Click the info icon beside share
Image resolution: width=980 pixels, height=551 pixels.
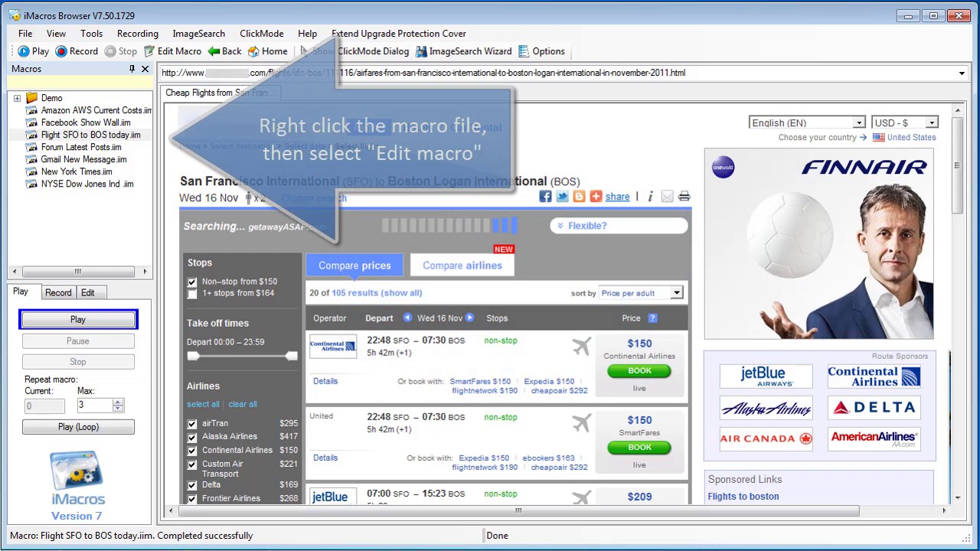click(650, 197)
